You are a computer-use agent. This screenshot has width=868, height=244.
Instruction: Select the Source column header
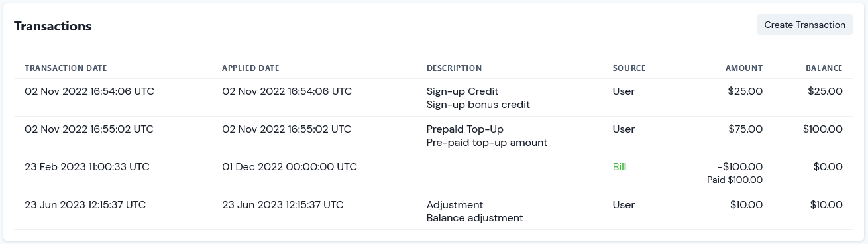[629, 68]
